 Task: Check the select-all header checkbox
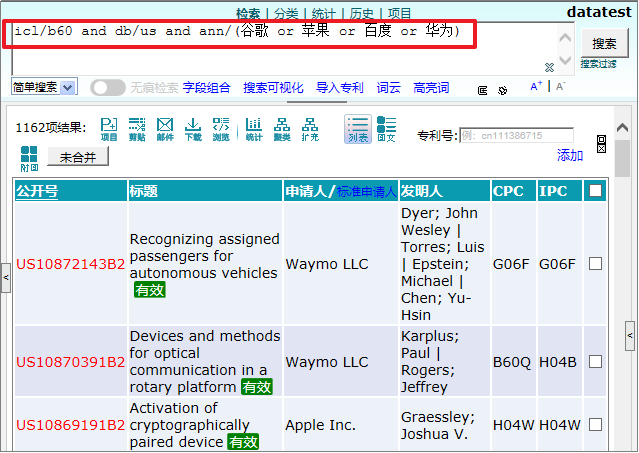(x=595, y=191)
